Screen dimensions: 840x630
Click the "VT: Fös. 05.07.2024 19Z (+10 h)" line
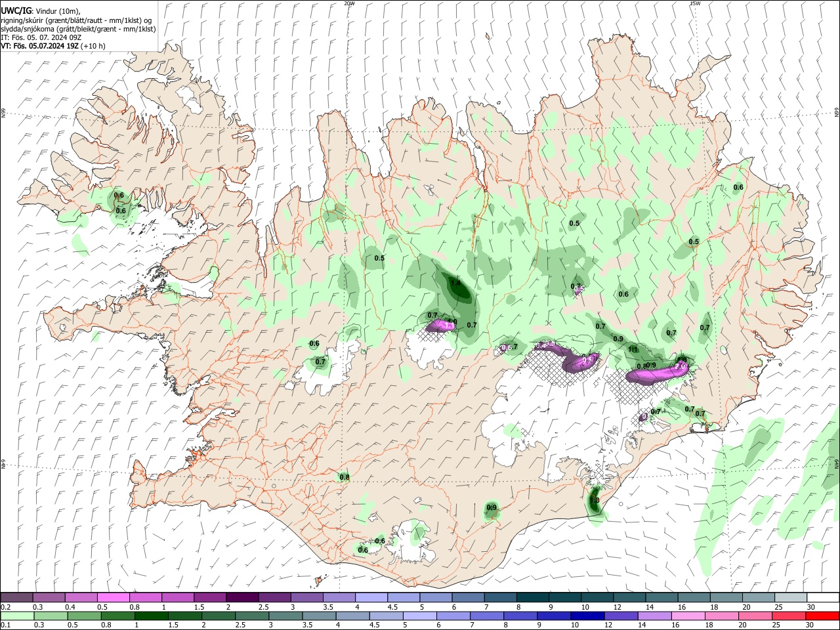click(53, 46)
